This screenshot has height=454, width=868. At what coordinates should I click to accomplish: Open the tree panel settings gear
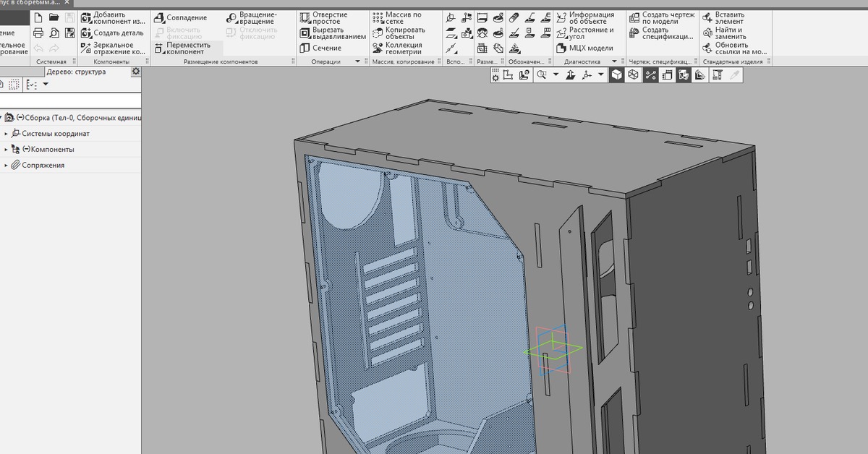point(135,72)
